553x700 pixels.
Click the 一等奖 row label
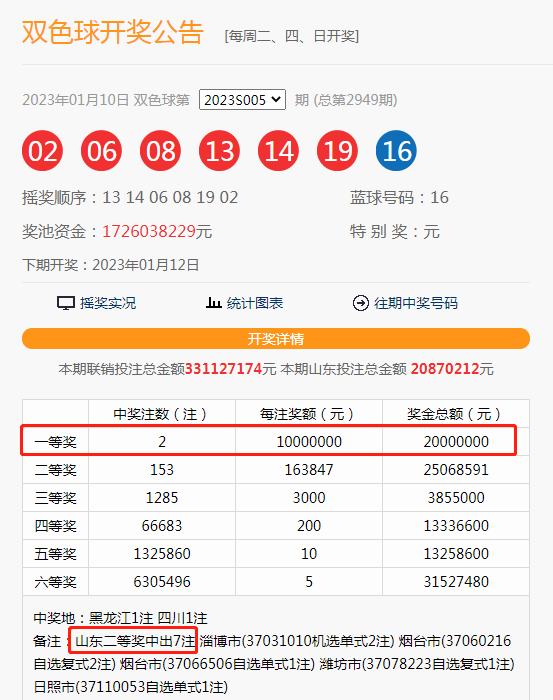55,442
